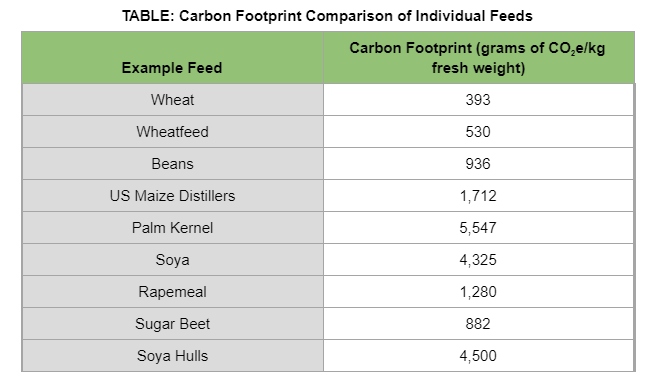Click the 1,280 value cell
This screenshot has width=655, height=391.
tap(478, 292)
